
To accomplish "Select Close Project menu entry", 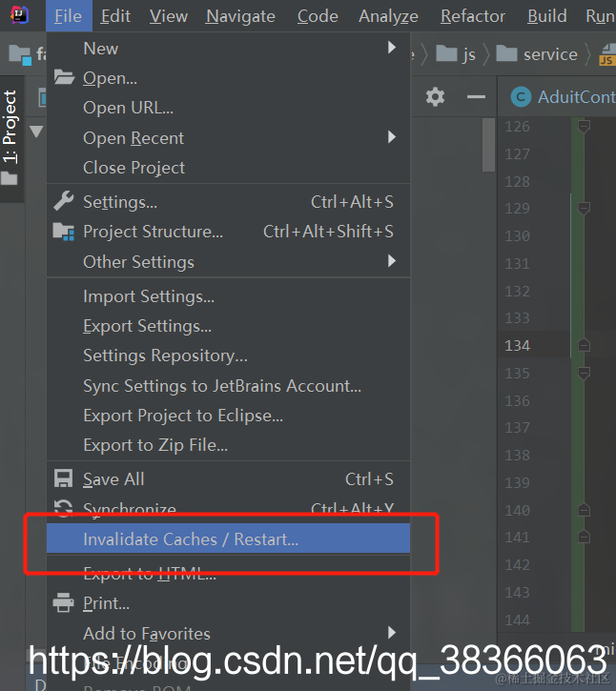I will tap(229, 168).
